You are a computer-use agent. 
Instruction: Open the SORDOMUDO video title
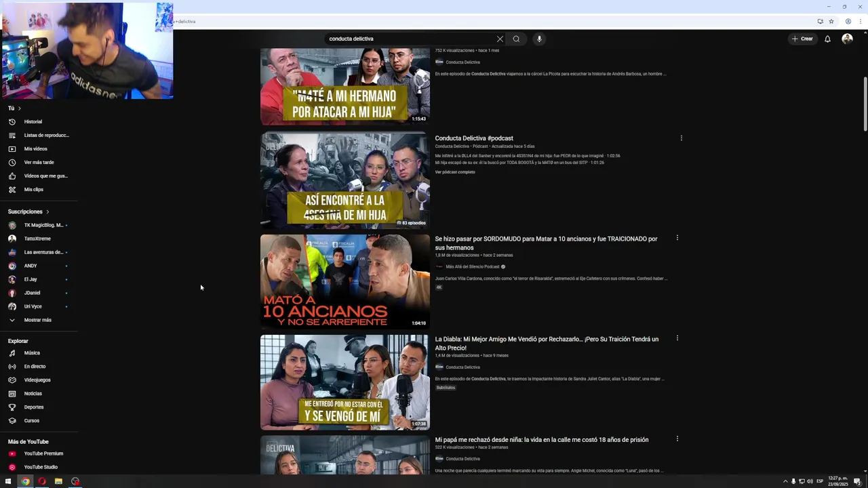pos(546,243)
